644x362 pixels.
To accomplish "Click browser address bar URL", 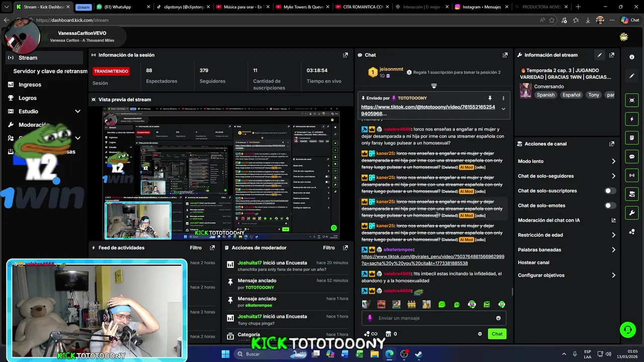I will 72,20.
